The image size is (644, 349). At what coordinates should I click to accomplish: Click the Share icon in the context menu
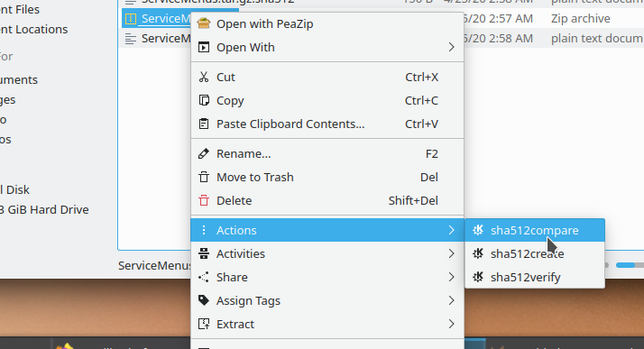point(204,277)
